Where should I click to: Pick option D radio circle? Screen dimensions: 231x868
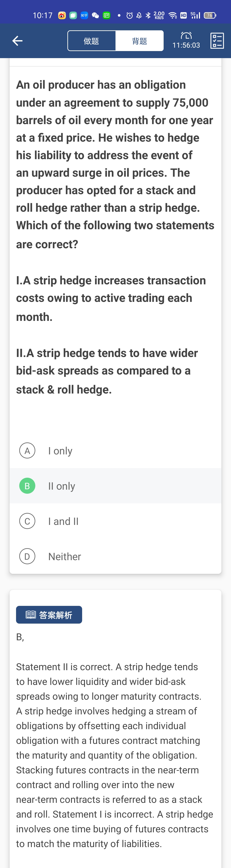[27, 556]
